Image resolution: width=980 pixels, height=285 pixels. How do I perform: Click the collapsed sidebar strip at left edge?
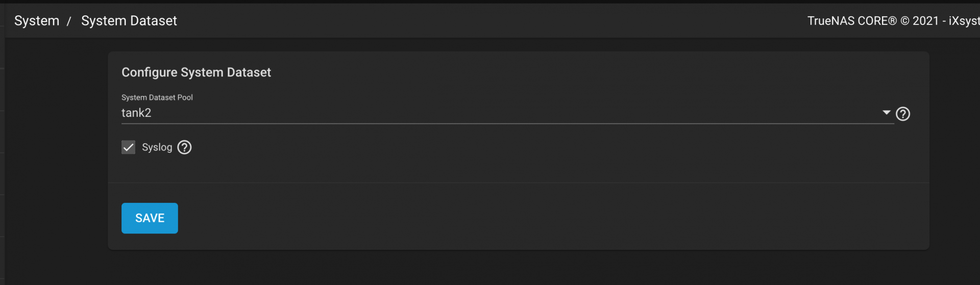(2, 153)
